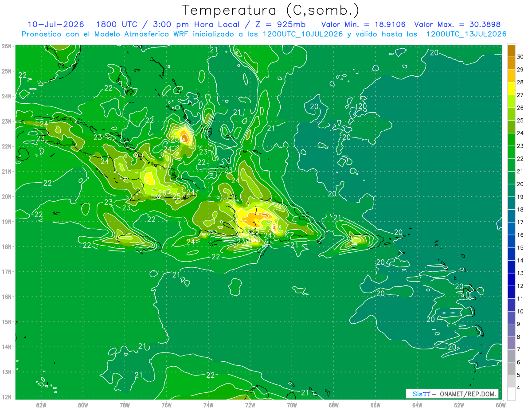The width and height of the screenshot is (532, 411).
Task: Click the latitude axis label "15N"
Action: 7,321
